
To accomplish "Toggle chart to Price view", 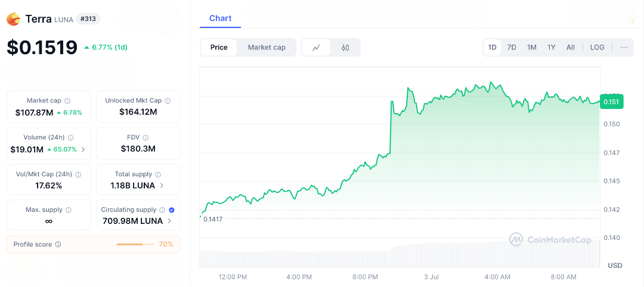I will point(219,48).
